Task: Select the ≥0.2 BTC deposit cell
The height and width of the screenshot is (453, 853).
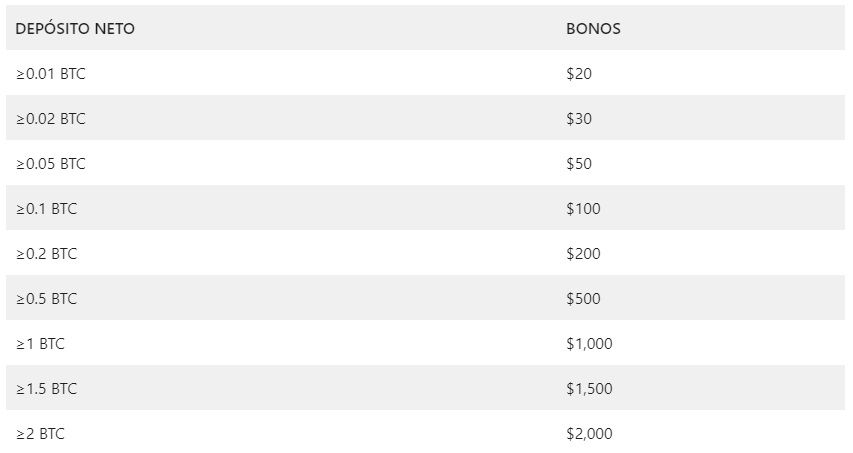Action: [46, 254]
